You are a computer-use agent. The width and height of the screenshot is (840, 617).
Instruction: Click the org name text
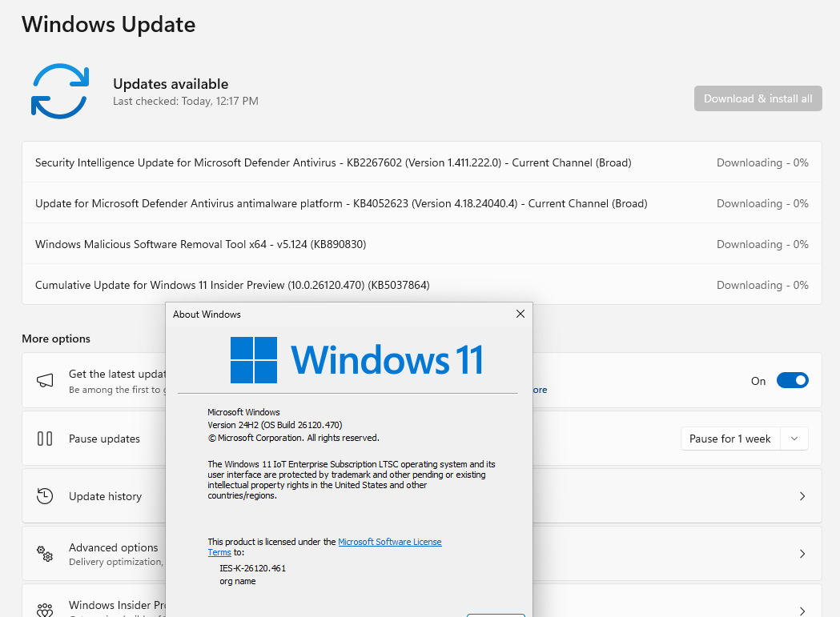237,581
